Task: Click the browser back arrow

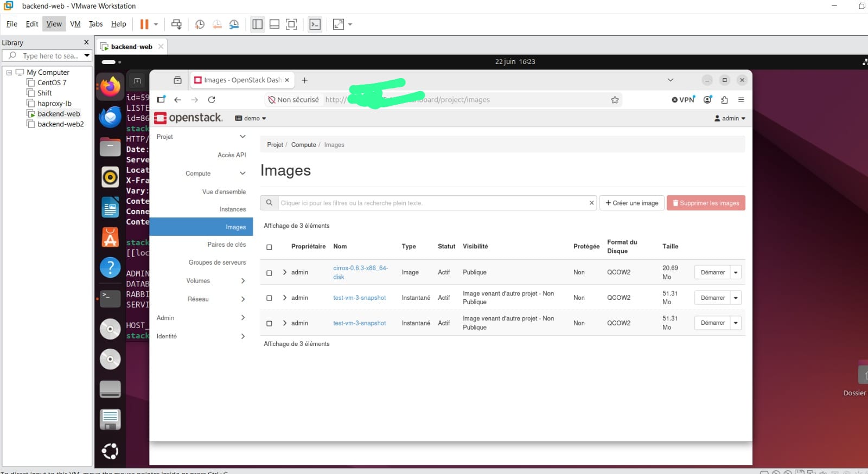Action: (x=177, y=100)
